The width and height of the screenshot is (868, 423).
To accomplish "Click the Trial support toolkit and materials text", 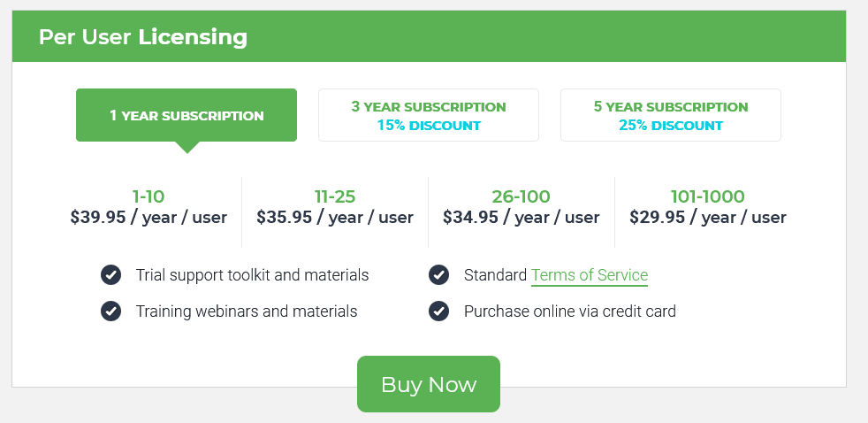I will click(253, 275).
